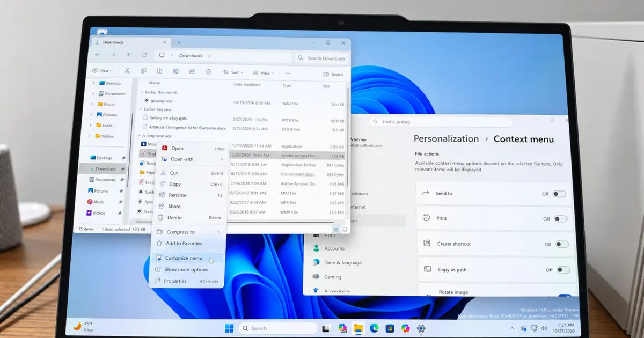Viewport: 644px width, 338px height.
Task: Open Properties from the context menu
Action: 186,281
